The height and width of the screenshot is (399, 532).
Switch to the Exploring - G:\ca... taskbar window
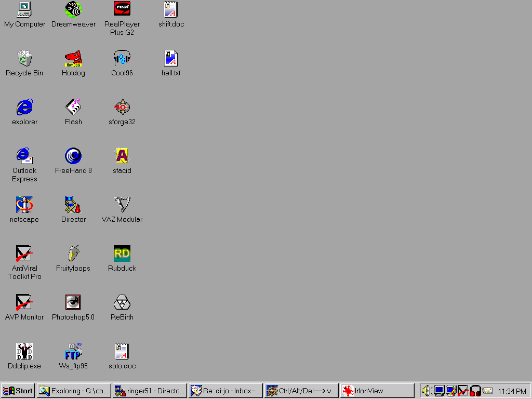74,391
